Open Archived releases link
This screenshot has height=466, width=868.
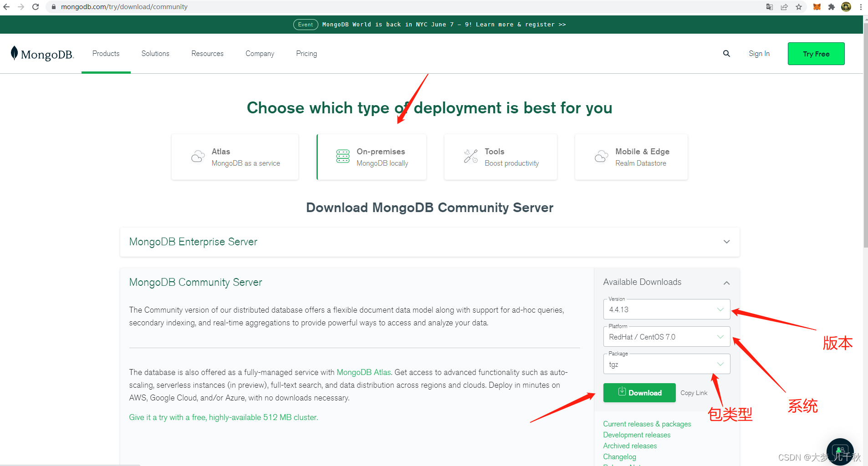[630, 446]
